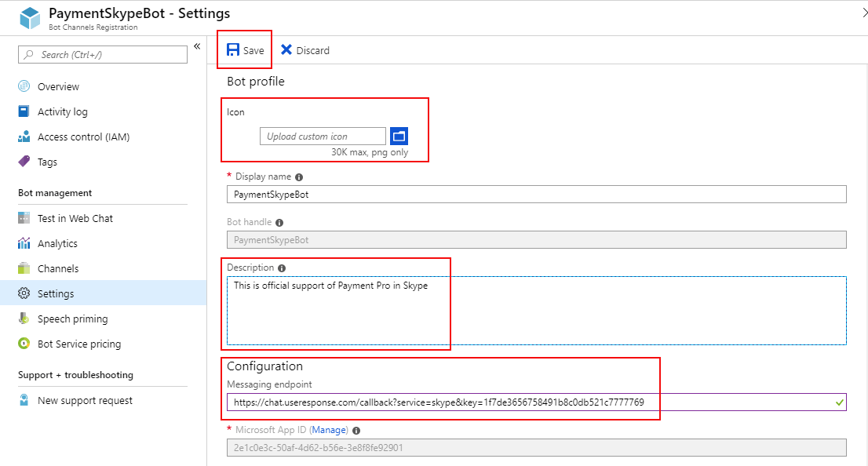Click the blue folder browse icon button
The width and height of the screenshot is (868, 466).
pos(399,137)
